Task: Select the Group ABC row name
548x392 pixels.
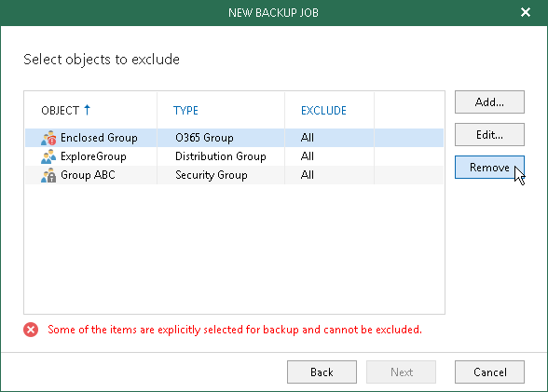Action: pyautogui.click(x=88, y=175)
